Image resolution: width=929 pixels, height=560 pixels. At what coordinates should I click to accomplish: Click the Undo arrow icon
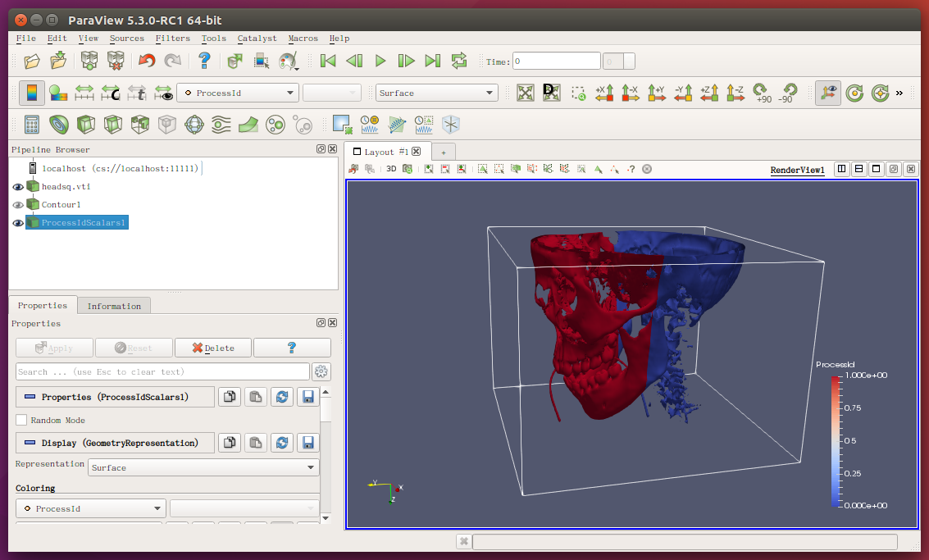tap(146, 61)
